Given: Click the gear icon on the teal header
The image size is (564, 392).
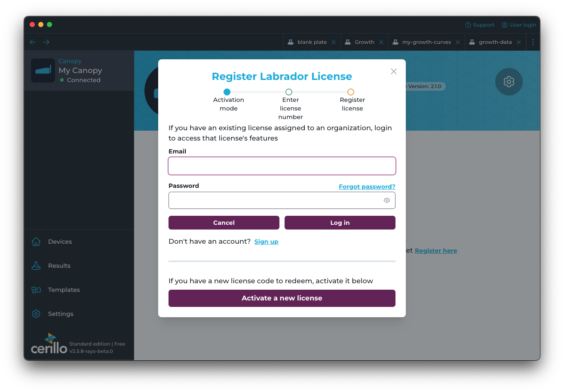Looking at the screenshot, I should [x=509, y=82].
